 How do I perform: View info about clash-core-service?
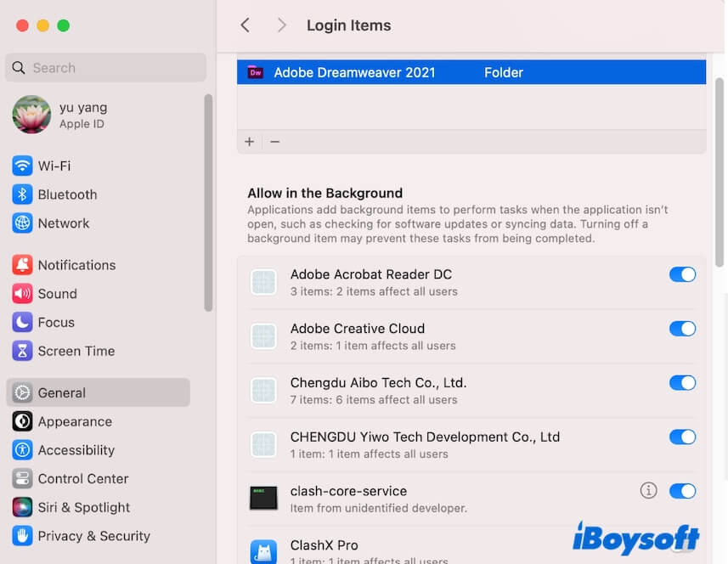click(x=648, y=490)
